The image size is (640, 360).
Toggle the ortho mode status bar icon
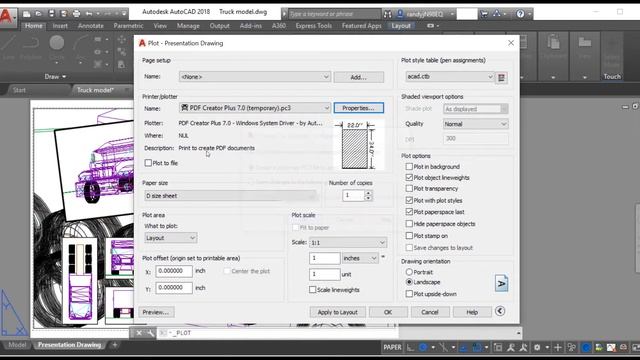pos(411,347)
